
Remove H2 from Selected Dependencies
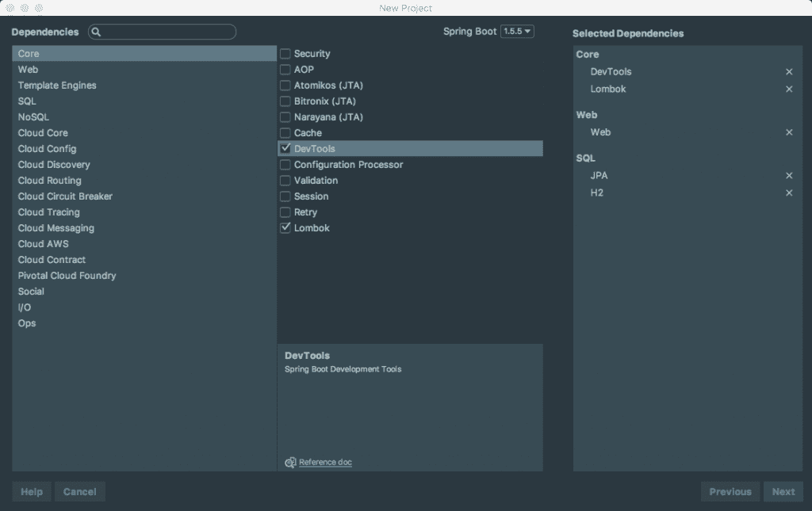(789, 193)
